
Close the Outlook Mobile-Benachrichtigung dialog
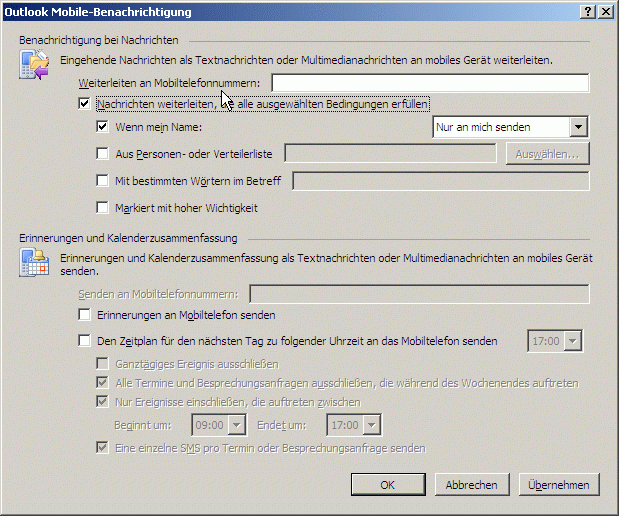click(x=606, y=12)
